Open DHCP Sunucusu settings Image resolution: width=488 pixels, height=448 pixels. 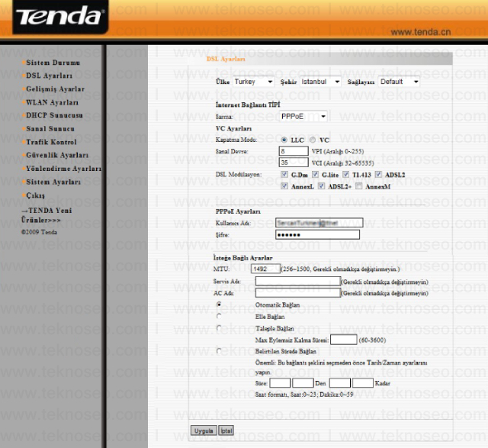tap(54, 115)
